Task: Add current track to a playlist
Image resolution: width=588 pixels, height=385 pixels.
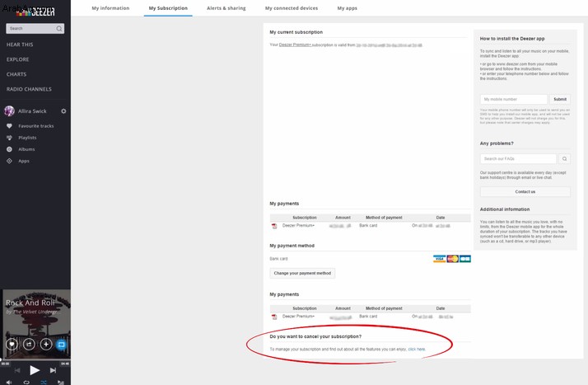Action: tap(46, 344)
